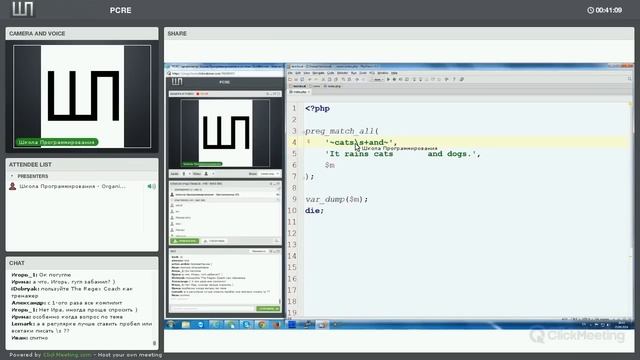640x360 pixels.
Task: Click line number 12 in editor gutter
Action: click(292, 233)
